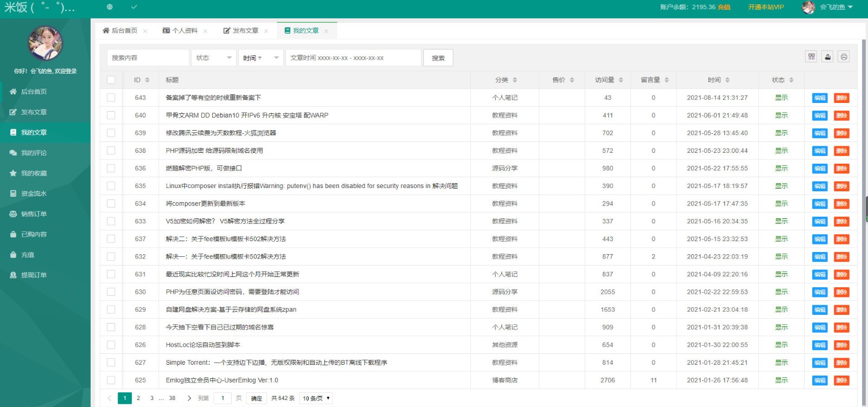This screenshot has height=407, width=868.
Task: Open 资金流水 in the left sidebar
Action: coord(34,193)
